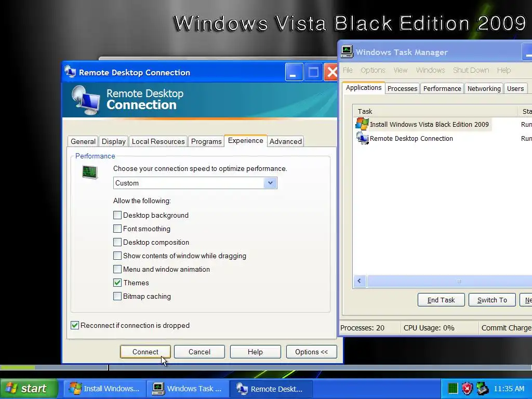Click the Windows Task Manager title bar icon
532x399 pixels.
pyautogui.click(x=347, y=51)
